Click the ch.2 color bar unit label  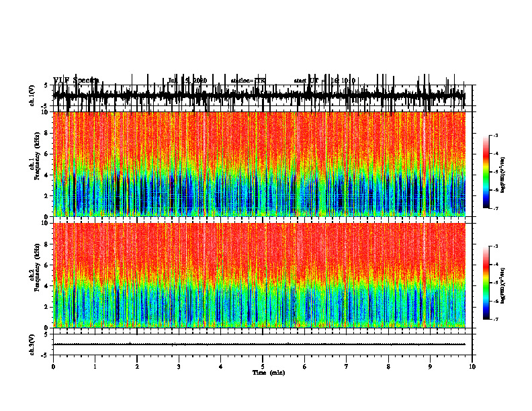(x=502, y=285)
